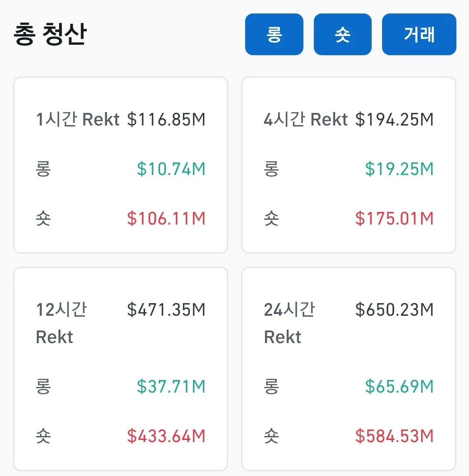Select the 총 청산 heading
The image size is (469, 476).
[x=50, y=35]
